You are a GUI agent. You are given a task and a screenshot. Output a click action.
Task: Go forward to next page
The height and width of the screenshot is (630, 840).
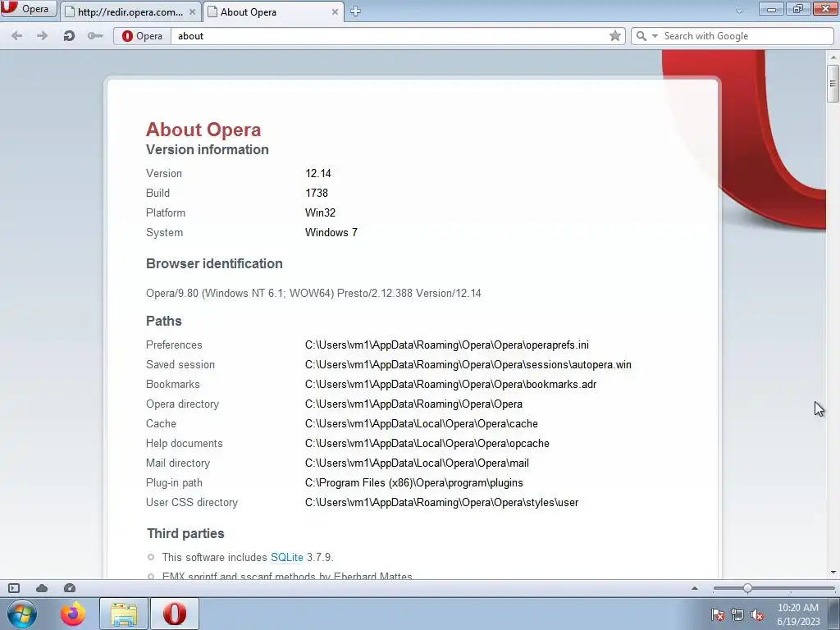(x=43, y=36)
